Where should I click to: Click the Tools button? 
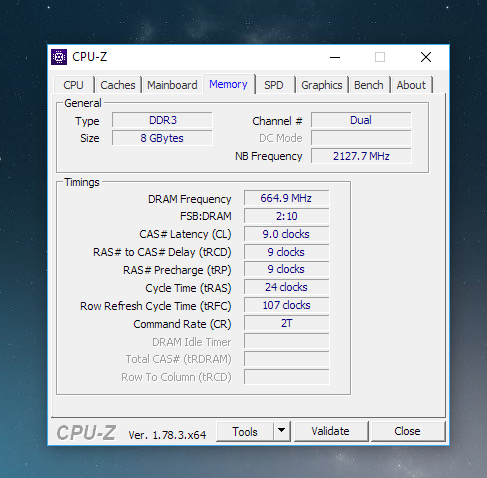click(245, 431)
